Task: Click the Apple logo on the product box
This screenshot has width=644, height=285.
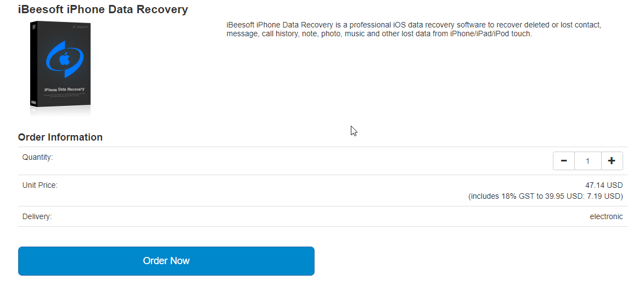Action: point(64,59)
